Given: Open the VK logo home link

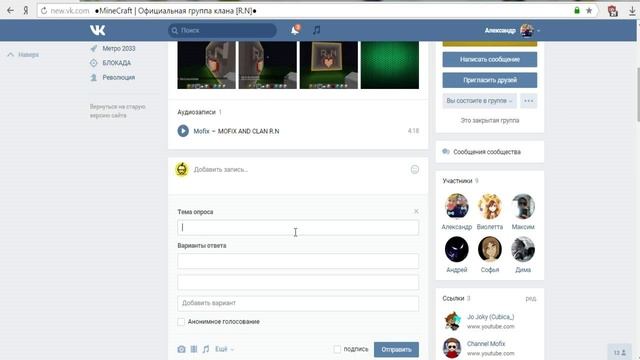Looking at the screenshot, I should pos(98,30).
